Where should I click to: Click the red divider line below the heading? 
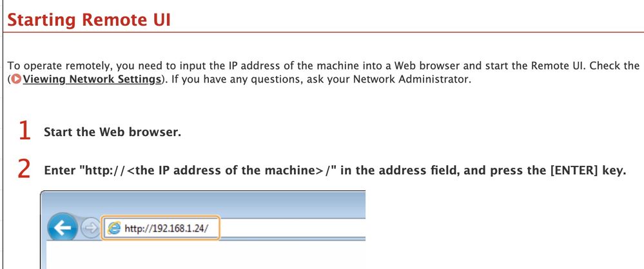pos(322,32)
